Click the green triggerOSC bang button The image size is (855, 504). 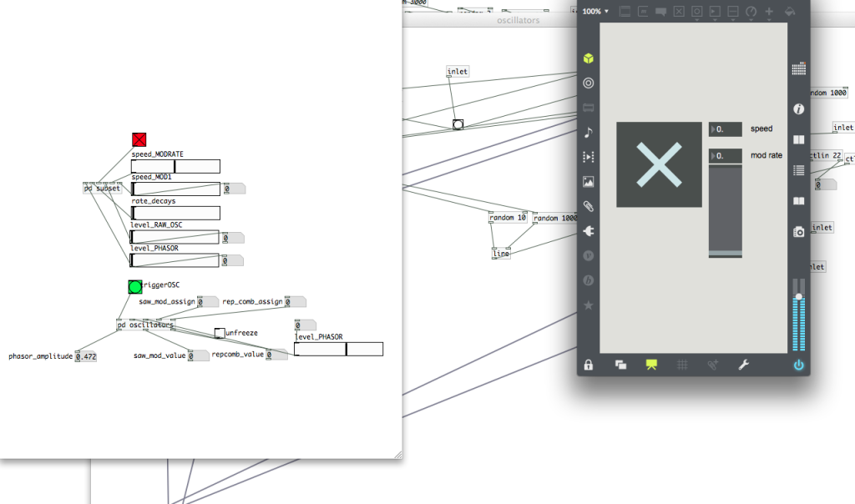[135, 287]
